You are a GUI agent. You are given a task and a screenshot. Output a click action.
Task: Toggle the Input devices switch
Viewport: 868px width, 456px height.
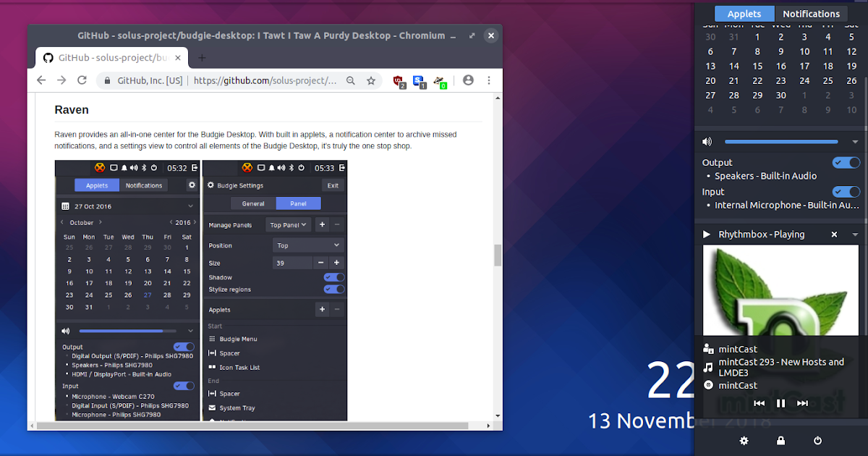coord(846,192)
